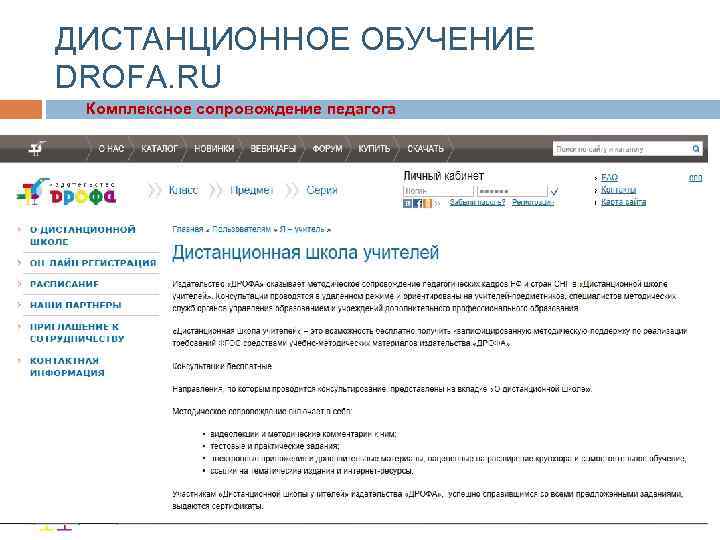Click the Facebook social login icon
The image size is (720, 540).
click(417, 203)
